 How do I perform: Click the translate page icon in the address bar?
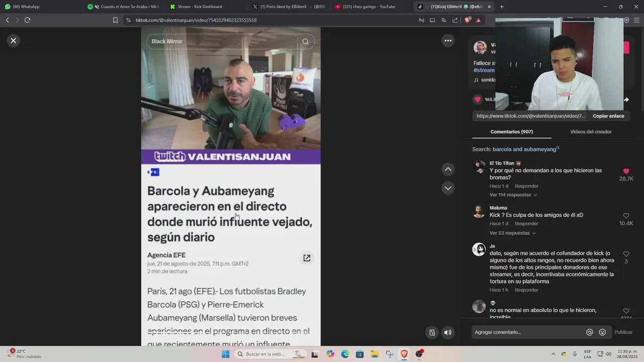[x=443, y=20]
